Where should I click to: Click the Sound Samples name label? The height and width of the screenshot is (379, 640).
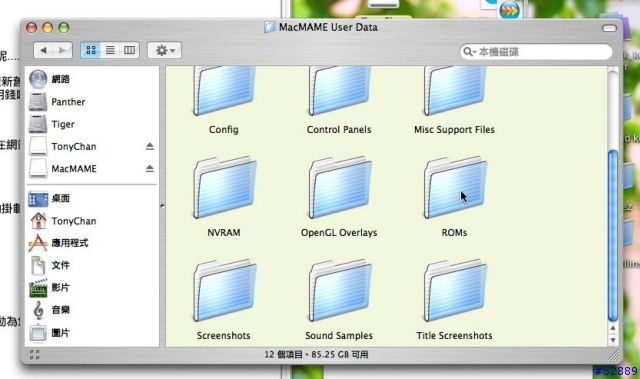(x=339, y=336)
